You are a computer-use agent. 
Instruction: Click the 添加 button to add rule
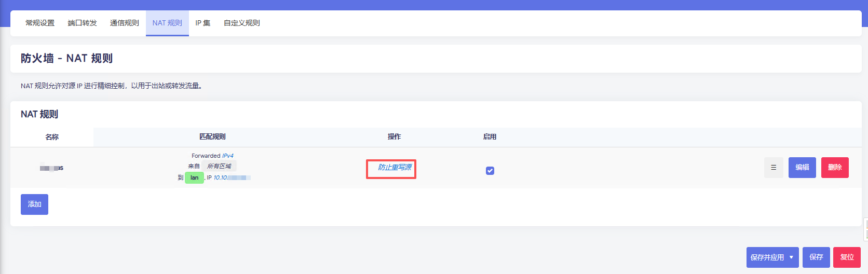tap(34, 204)
